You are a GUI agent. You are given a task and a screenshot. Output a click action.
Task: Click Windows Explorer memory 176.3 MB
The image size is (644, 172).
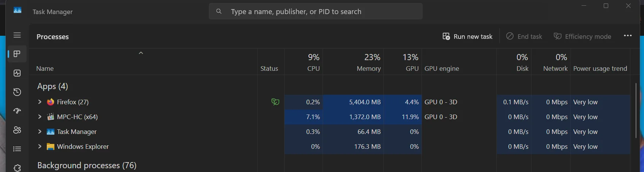coord(367,147)
